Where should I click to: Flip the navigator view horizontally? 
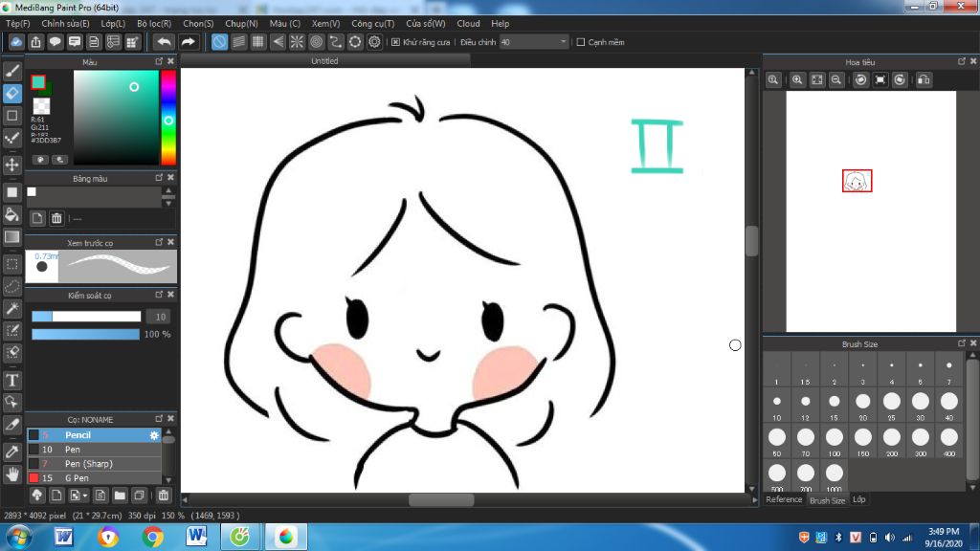click(x=924, y=80)
